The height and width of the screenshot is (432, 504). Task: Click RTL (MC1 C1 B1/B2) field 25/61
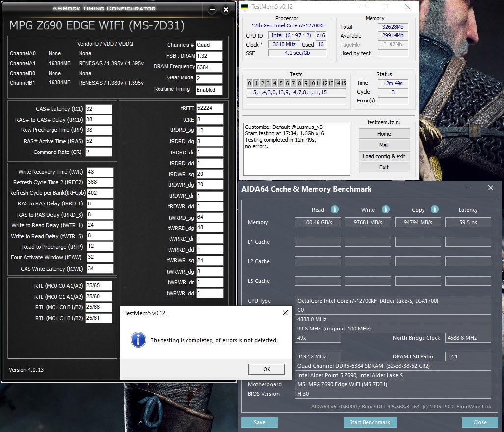(x=99, y=318)
